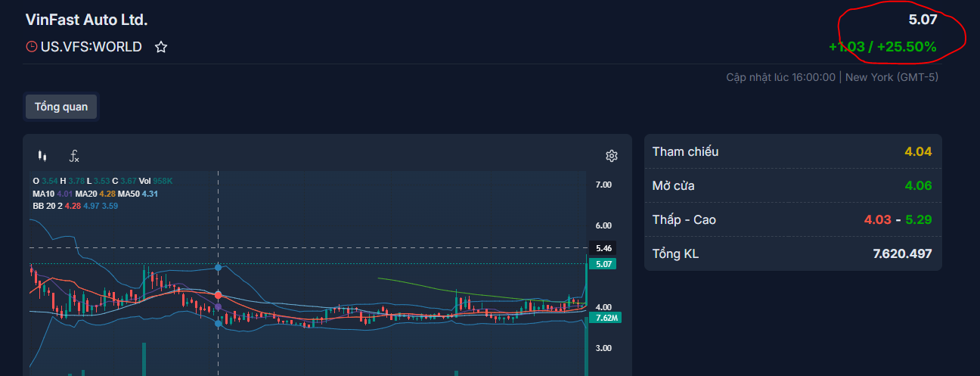
Task: Open the candlestick chart type selector
Action: pos(42,156)
